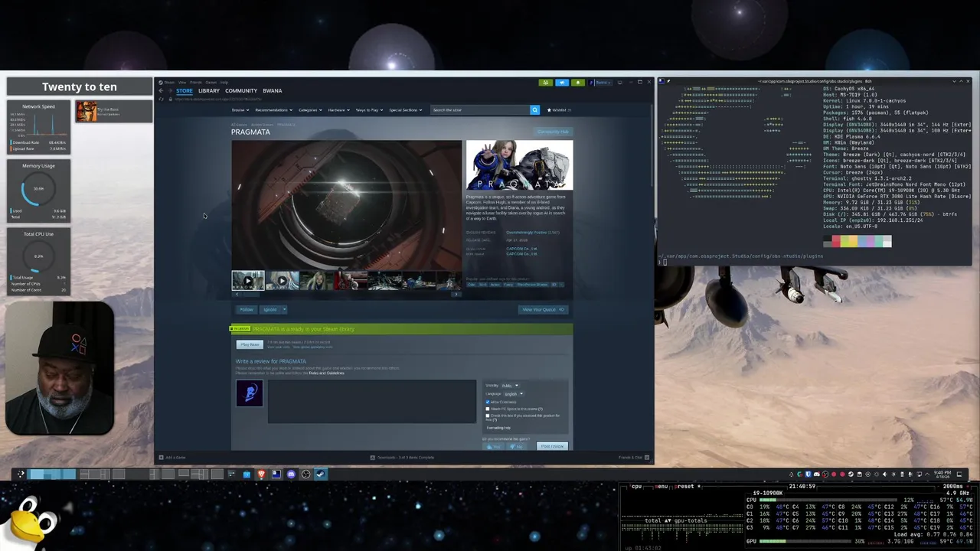Screen dimensions: 980x551
Task: Reload the Steam store page
Action: [x=161, y=99]
